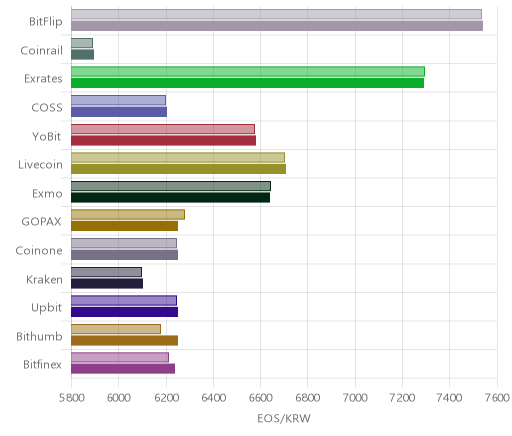Select the brown Bithumb lower bar
This screenshot has height=436, width=512.
pos(124,341)
